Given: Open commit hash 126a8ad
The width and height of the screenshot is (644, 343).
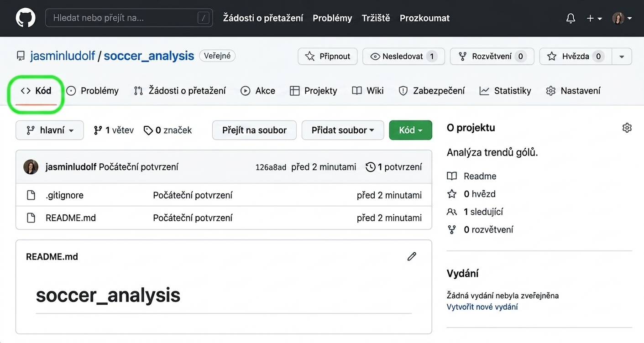Looking at the screenshot, I should [271, 167].
